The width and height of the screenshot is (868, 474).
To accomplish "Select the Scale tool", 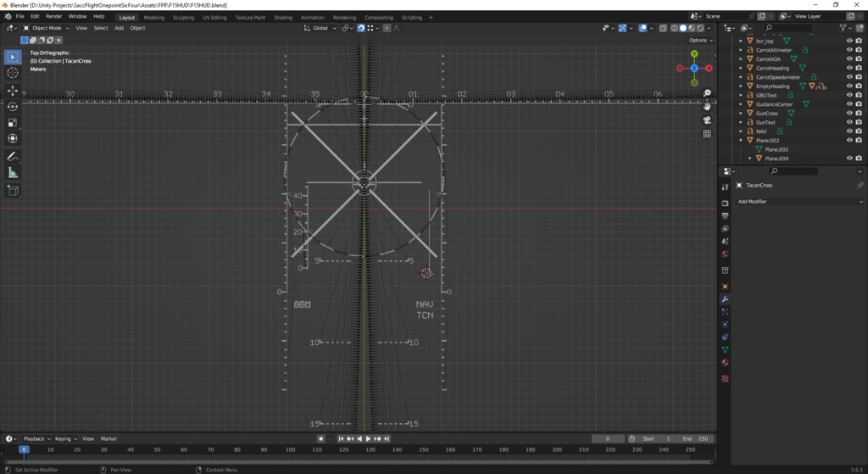I will coord(13,122).
